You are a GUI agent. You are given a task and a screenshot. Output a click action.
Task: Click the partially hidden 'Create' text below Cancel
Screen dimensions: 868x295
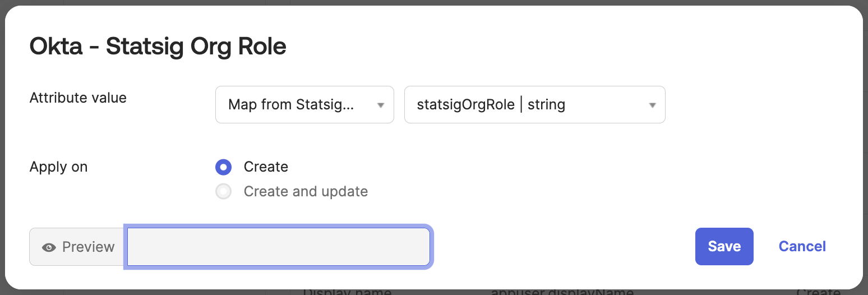pyautogui.click(x=818, y=292)
